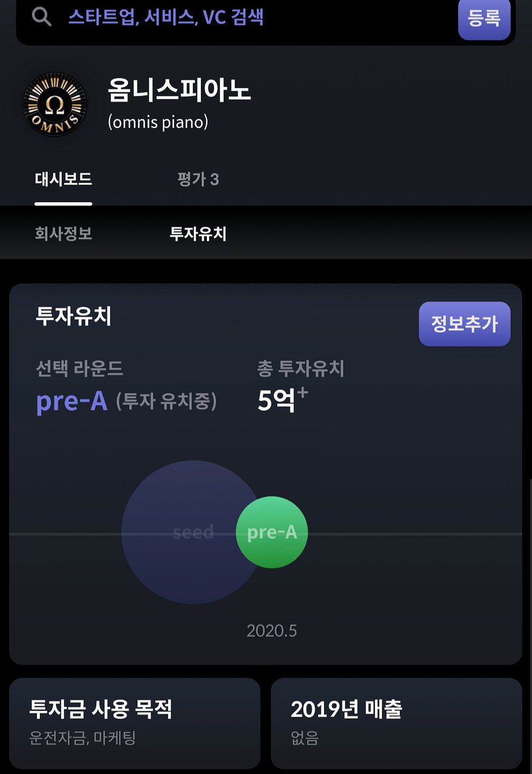Click the 5억+ total investment amount

pos(283,400)
